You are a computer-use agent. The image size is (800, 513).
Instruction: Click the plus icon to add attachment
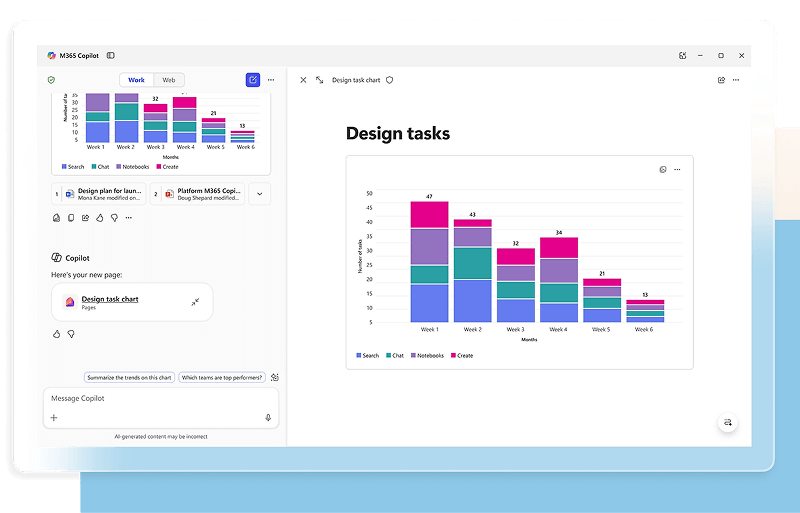click(54, 418)
